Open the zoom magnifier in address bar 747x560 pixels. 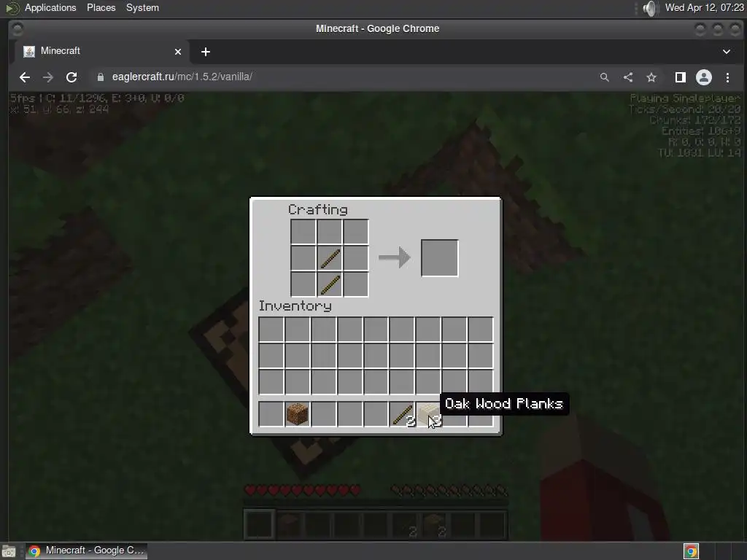(605, 77)
